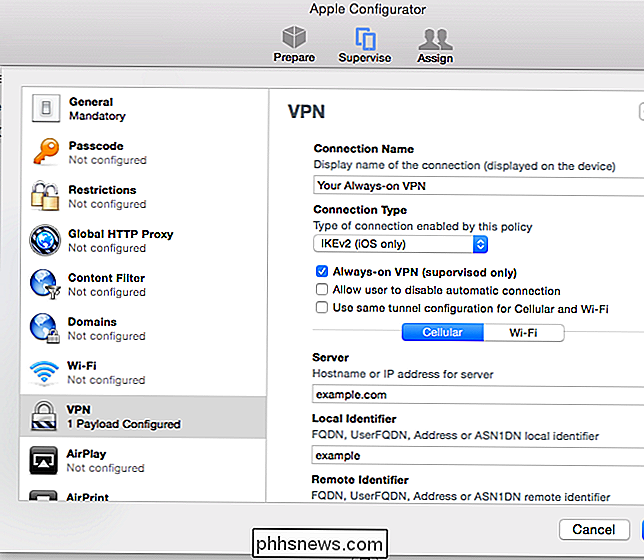Click the Connection Name text field

point(479,186)
